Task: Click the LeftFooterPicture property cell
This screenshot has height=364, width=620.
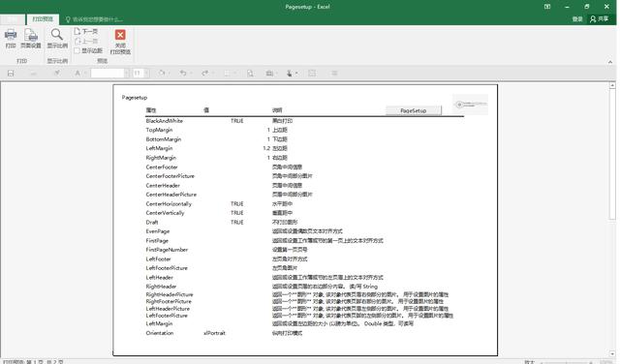Action: [167, 268]
